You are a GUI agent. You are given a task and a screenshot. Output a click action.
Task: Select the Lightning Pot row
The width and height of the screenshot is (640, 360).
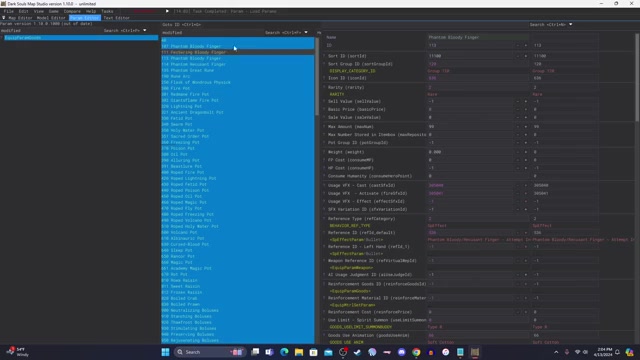point(238,106)
